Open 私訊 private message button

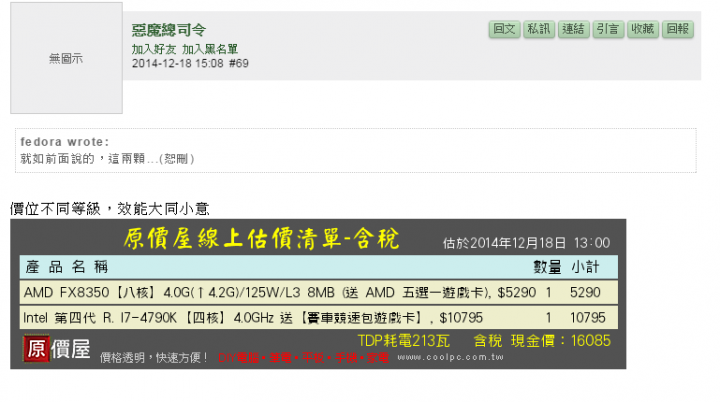tap(539, 29)
